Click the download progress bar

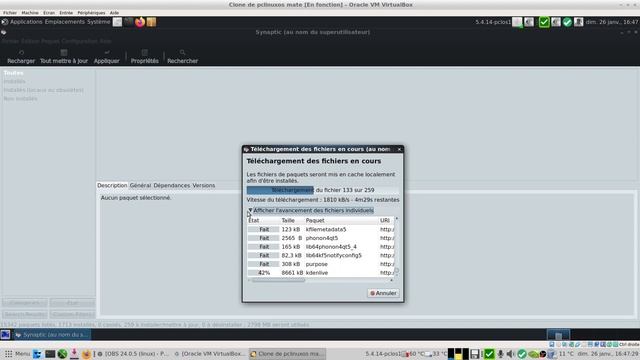[323, 190]
